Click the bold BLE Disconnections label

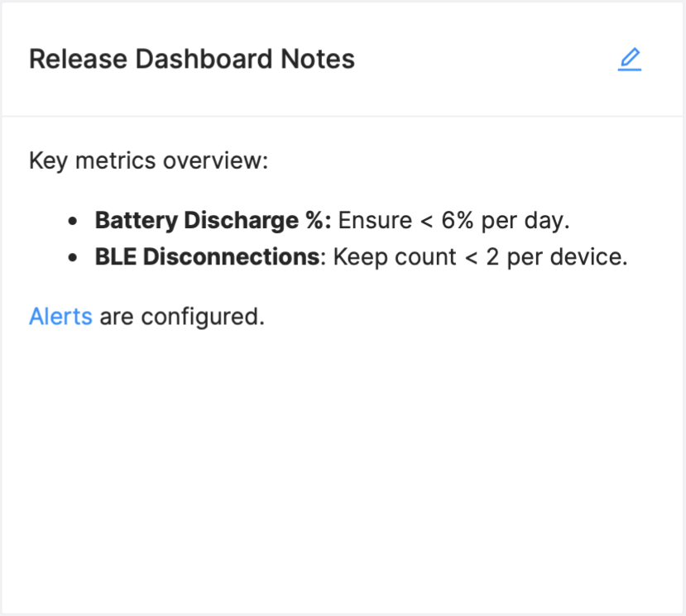tap(207, 257)
